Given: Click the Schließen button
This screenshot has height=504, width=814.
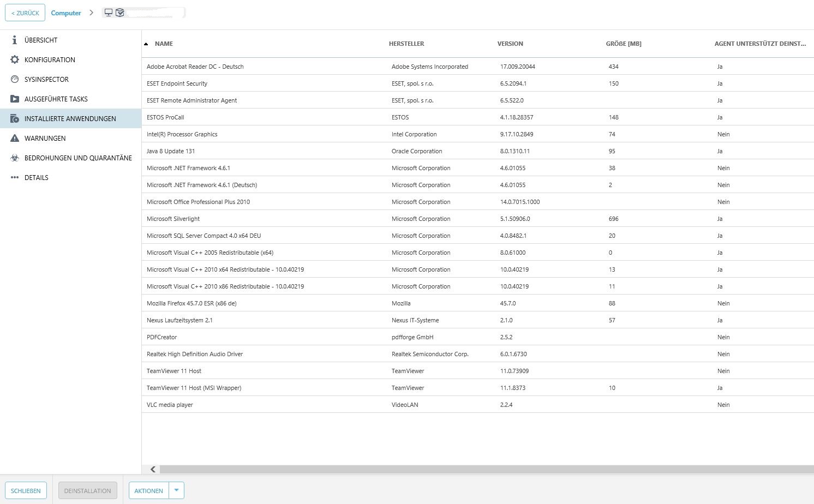Looking at the screenshot, I should pos(26,490).
